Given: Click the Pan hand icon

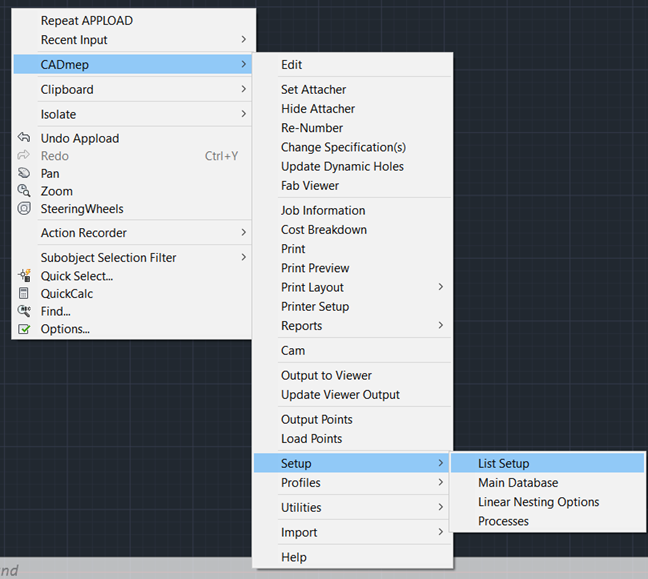Looking at the screenshot, I should pyautogui.click(x=24, y=173).
